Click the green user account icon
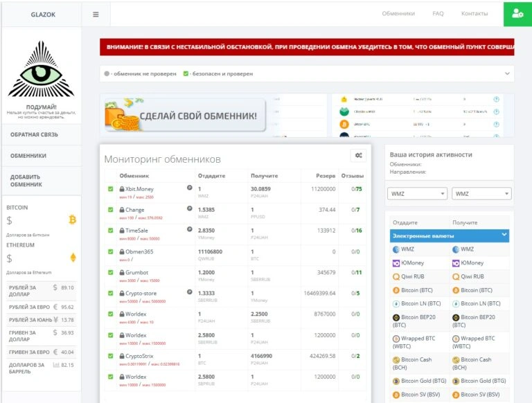This screenshot has height=403, width=532. pyautogui.click(x=517, y=14)
